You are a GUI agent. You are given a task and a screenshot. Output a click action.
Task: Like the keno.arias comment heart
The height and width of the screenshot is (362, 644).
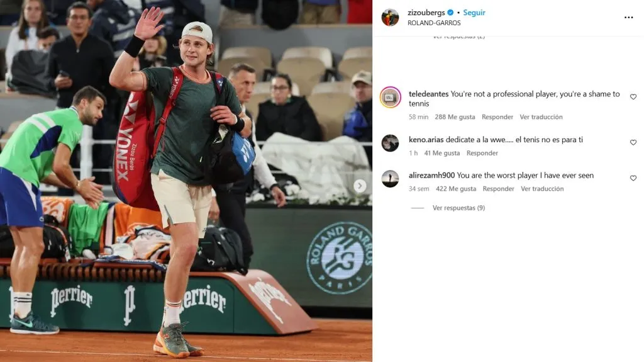click(633, 142)
